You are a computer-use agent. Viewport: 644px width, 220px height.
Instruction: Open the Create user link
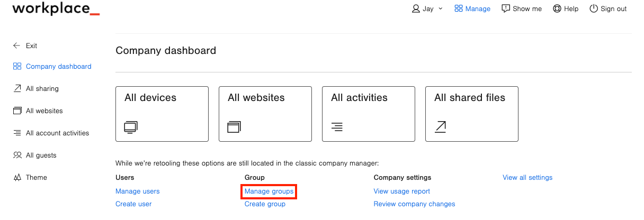133,204
